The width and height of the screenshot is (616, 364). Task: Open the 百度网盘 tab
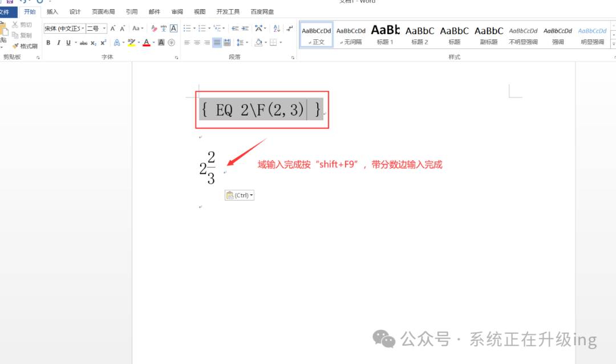(x=262, y=12)
